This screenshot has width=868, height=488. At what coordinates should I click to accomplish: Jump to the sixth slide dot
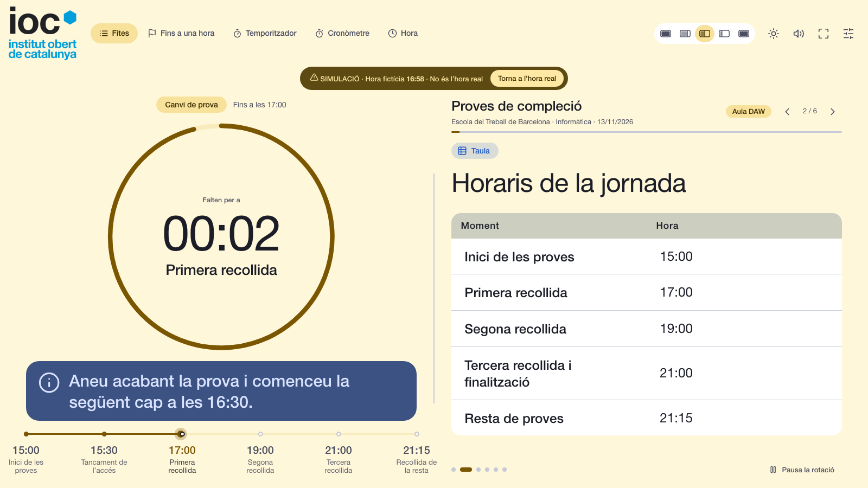[505, 470]
